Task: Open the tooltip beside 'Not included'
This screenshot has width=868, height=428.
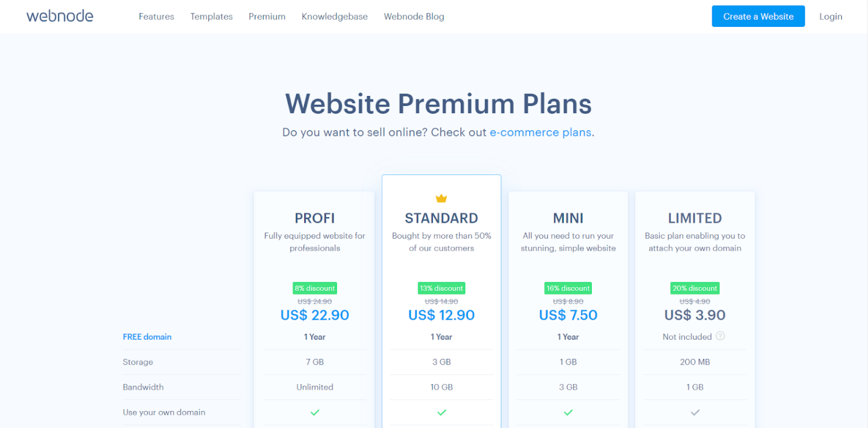Action: (721, 337)
